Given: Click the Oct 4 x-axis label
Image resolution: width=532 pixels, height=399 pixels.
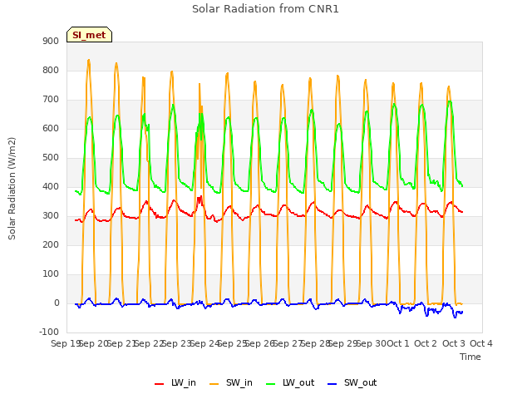Looking at the screenshot, I should click(x=481, y=343).
